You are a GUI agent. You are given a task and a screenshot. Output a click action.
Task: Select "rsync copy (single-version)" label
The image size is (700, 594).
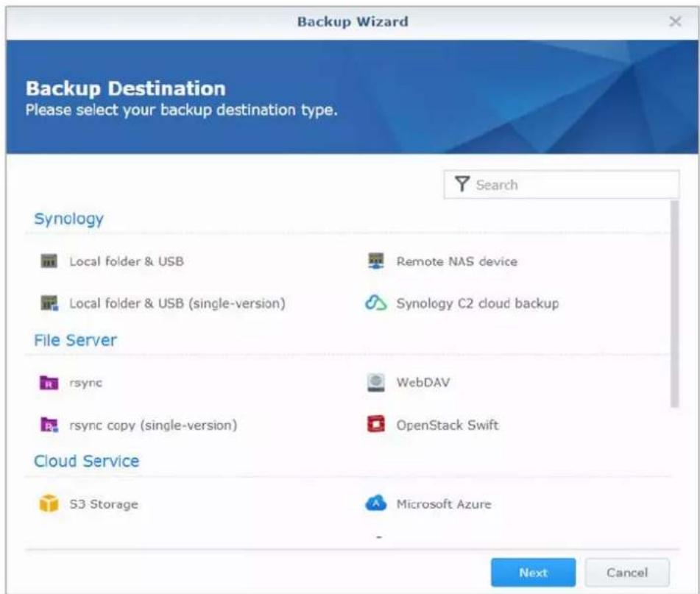(x=153, y=425)
